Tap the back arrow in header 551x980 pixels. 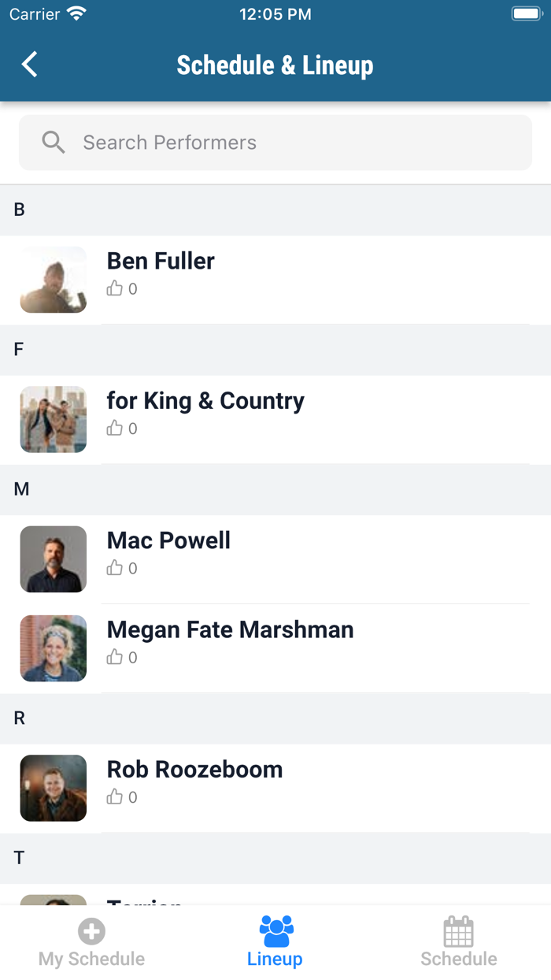click(30, 65)
